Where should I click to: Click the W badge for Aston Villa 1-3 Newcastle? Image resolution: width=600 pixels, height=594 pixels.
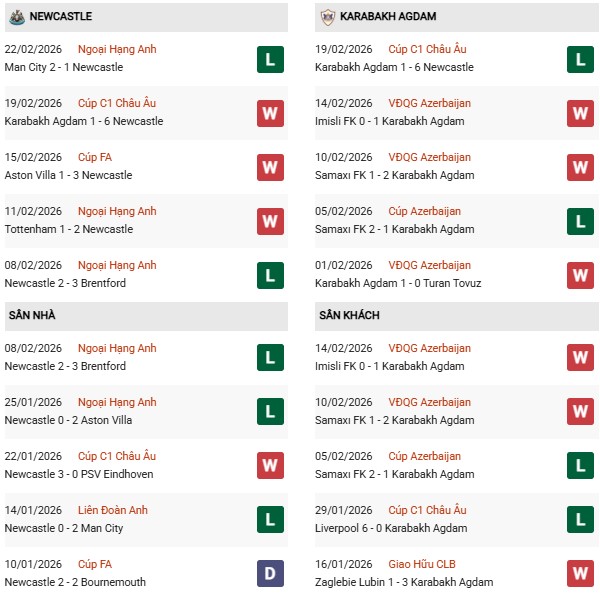point(270,167)
